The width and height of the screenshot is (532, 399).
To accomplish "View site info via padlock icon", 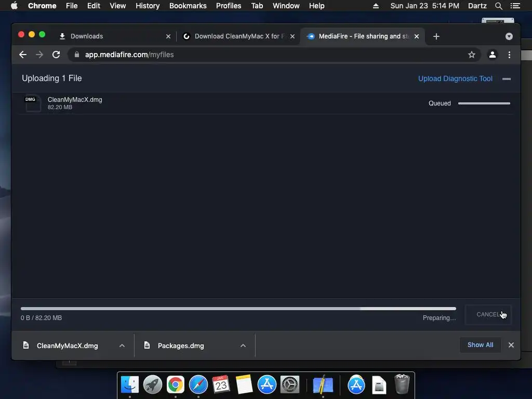I will [77, 55].
